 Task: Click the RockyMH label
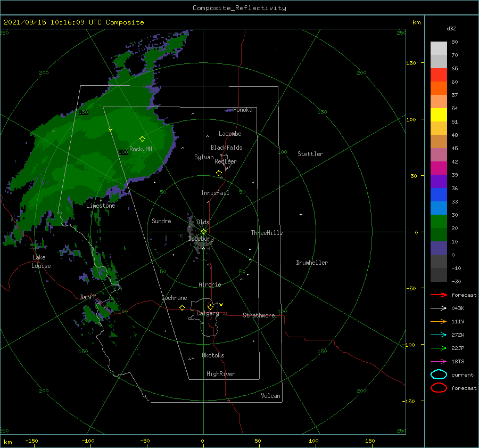141,149
